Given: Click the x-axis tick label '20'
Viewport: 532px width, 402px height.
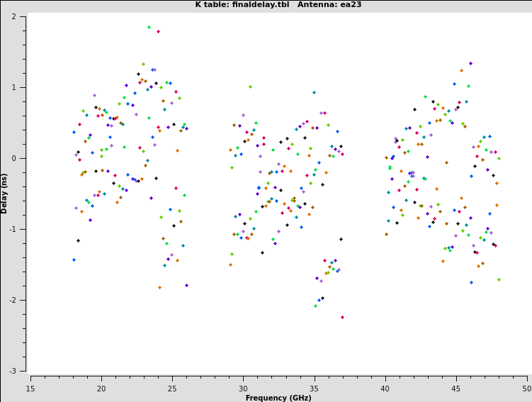Looking at the screenshot, I should 101,389.
